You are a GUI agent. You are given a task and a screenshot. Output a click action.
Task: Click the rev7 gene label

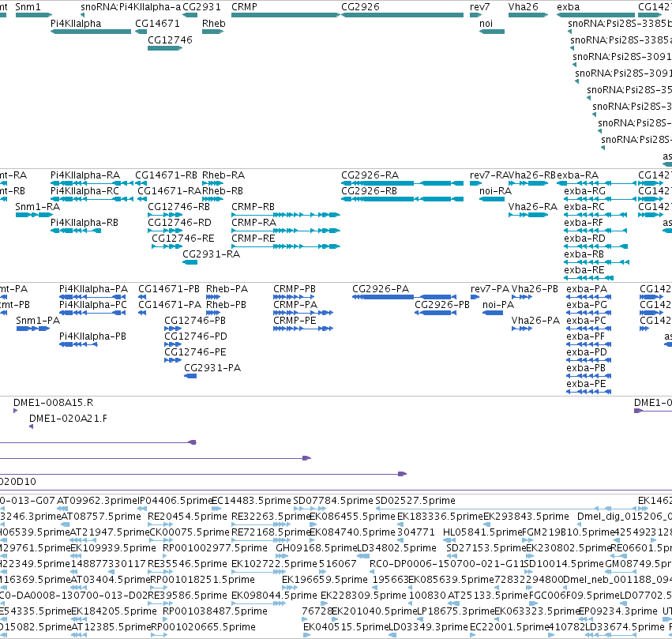point(479,7)
